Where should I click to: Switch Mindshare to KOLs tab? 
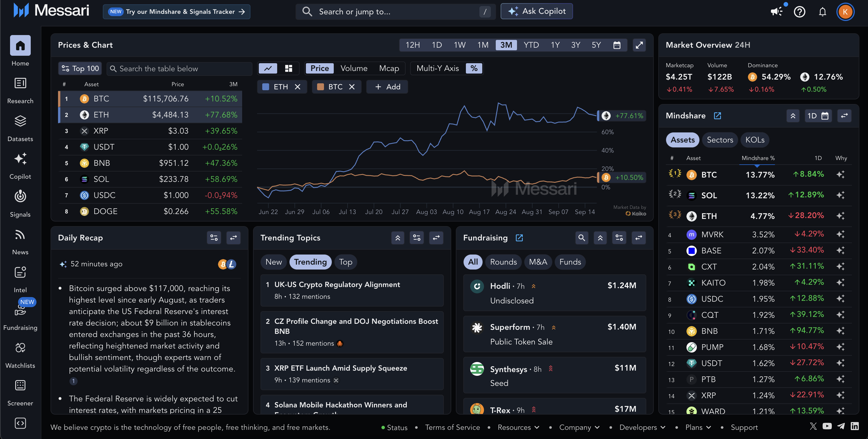click(x=755, y=140)
